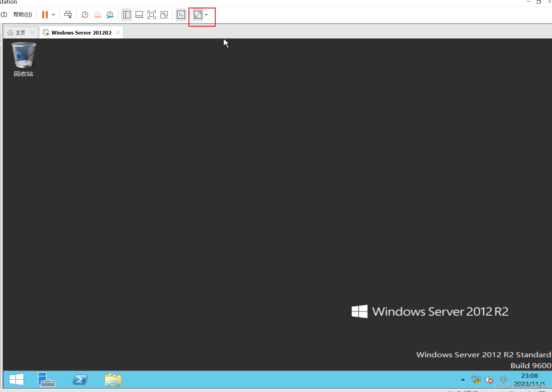Select the Send Ctrl+Alt+Del icon

(68, 15)
